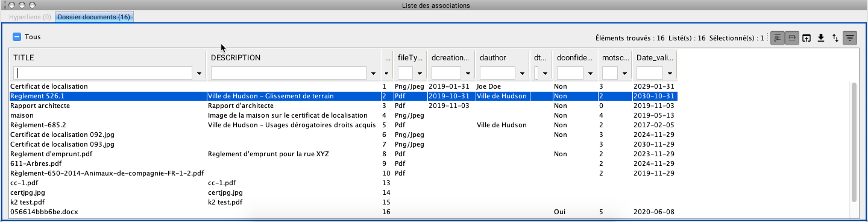Click the '2020-06-08' validity date cell
The width and height of the screenshot is (868, 222).
[x=654, y=212]
